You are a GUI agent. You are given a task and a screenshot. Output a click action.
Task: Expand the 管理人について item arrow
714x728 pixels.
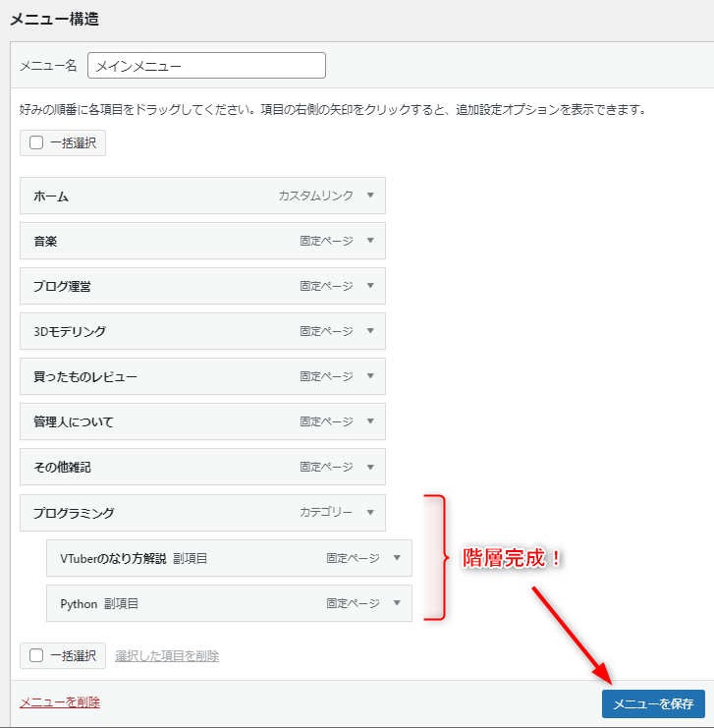(x=370, y=421)
